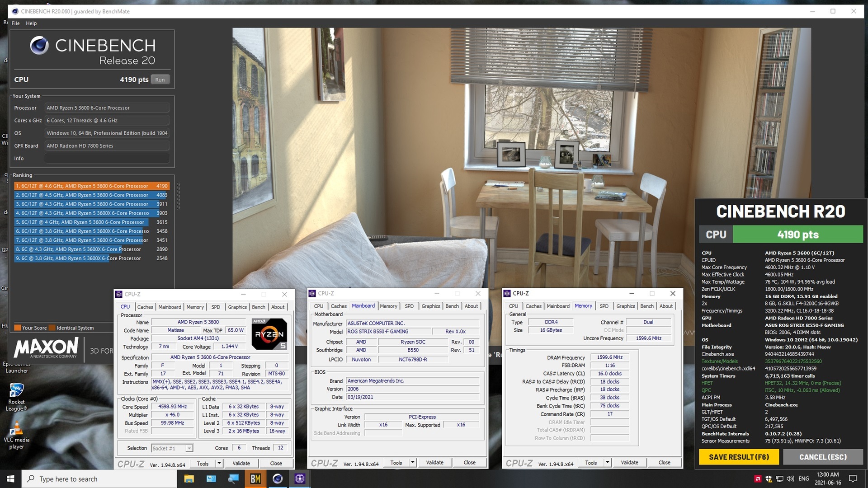Open Tools dropdown arrow in Mainboard window
This screenshot has width=868, height=488.
[413, 462]
